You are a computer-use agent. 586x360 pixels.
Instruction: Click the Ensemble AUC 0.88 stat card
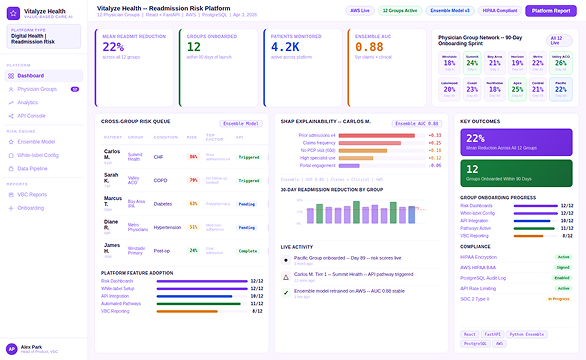(387, 68)
